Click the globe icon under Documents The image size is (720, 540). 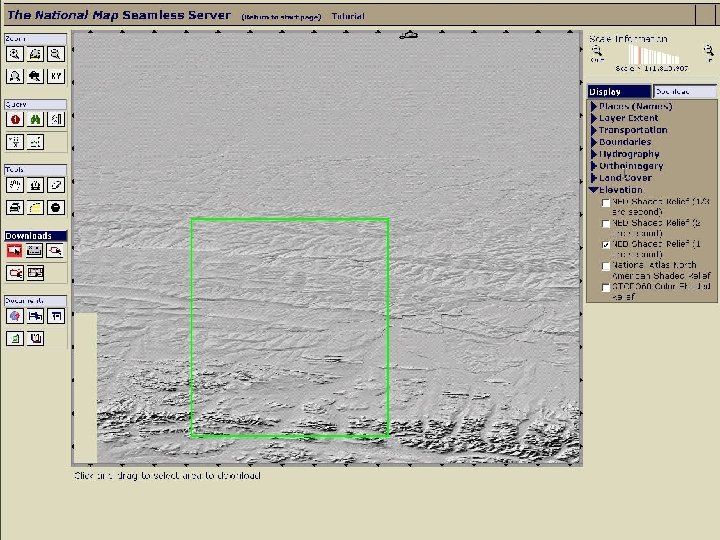point(15,316)
